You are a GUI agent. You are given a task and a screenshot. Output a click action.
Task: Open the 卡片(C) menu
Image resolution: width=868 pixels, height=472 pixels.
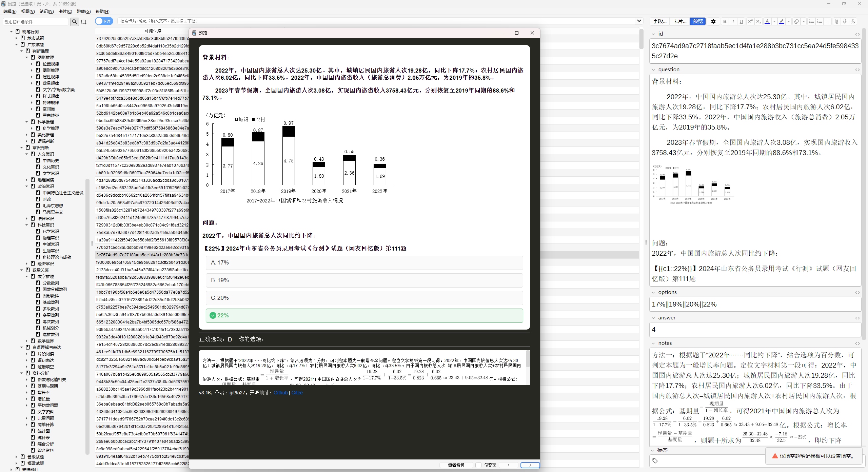(65, 12)
